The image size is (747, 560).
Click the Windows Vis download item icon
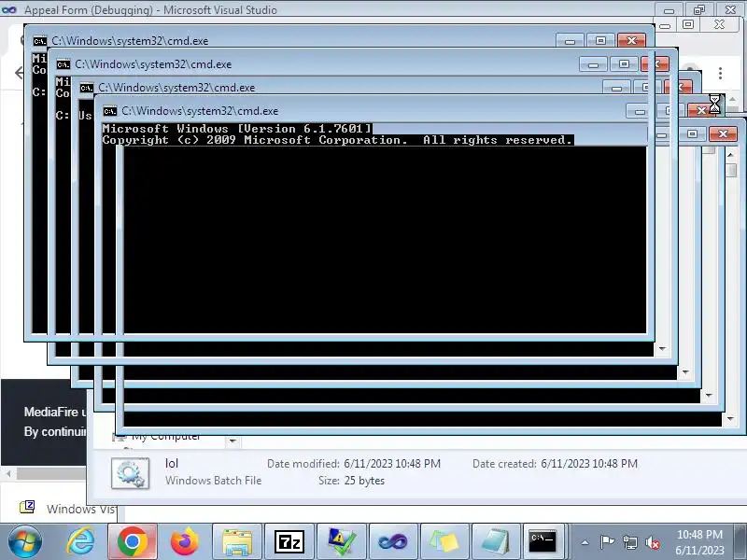point(27,507)
